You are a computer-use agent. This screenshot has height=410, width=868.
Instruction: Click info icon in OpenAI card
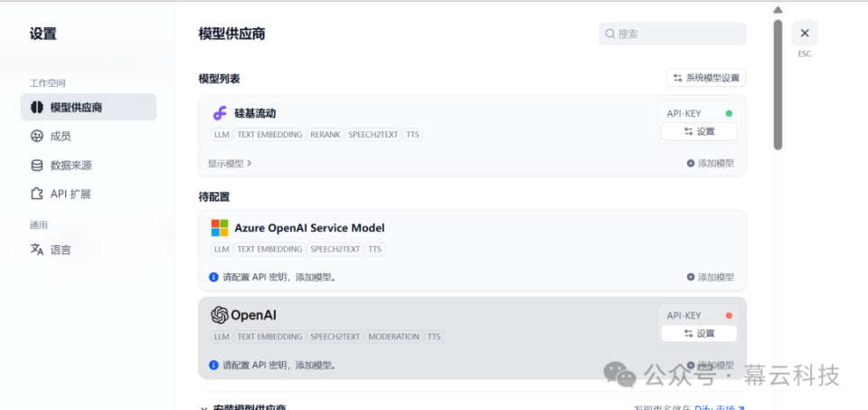213,365
